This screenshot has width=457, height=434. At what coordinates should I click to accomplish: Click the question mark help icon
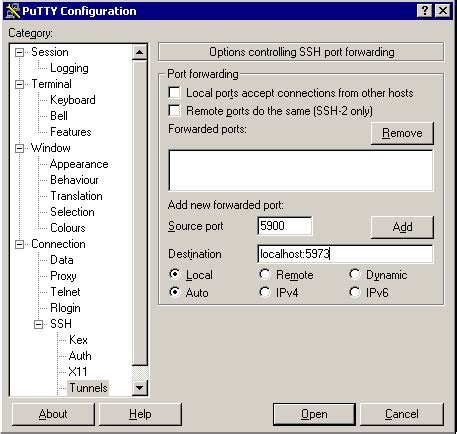(x=425, y=11)
